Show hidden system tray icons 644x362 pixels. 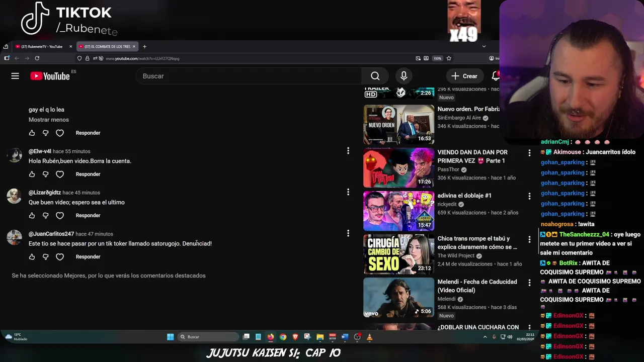coord(485,337)
